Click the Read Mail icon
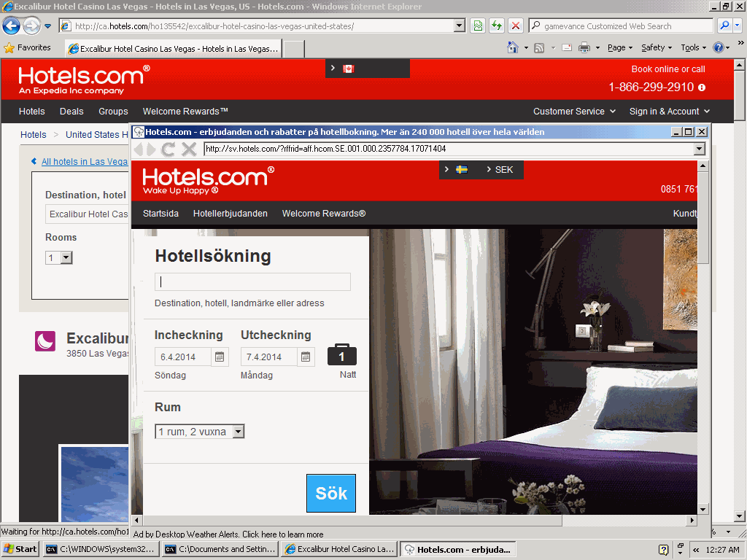The height and width of the screenshot is (560, 747). (x=567, y=47)
